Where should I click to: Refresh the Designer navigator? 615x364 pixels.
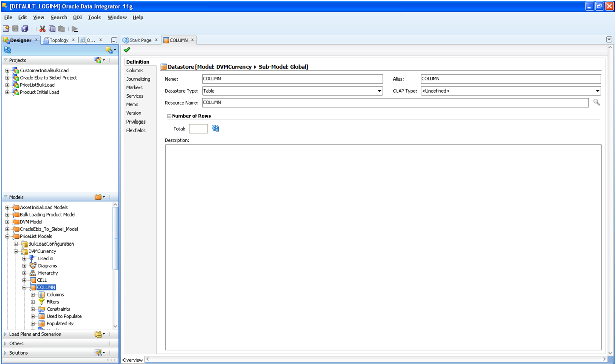point(7,50)
